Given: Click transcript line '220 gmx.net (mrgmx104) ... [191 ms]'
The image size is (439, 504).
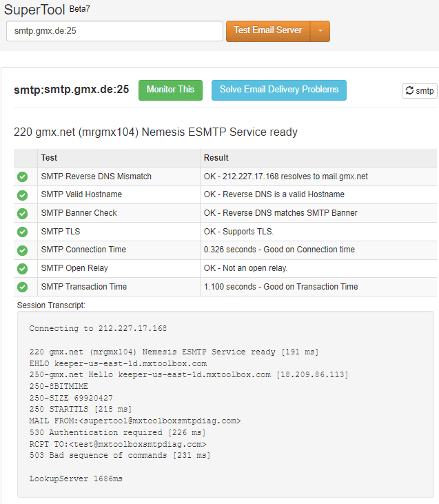Looking at the screenshot, I should tap(174, 352).
